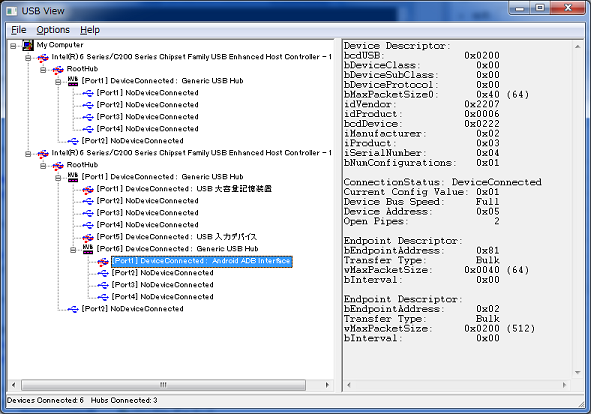Click USB icon of [Port2] below Android ADB
591x414 pixels.
coord(103,273)
